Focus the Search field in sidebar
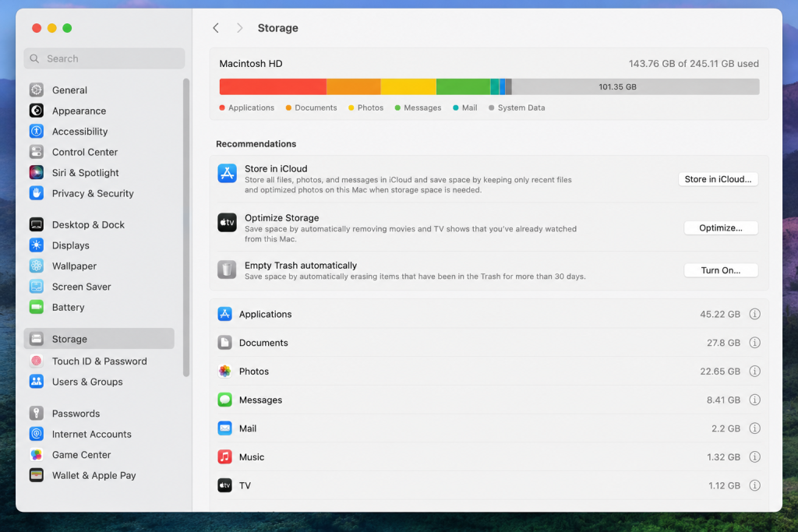The width and height of the screenshot is (798, 532). [x=104, y=58]
